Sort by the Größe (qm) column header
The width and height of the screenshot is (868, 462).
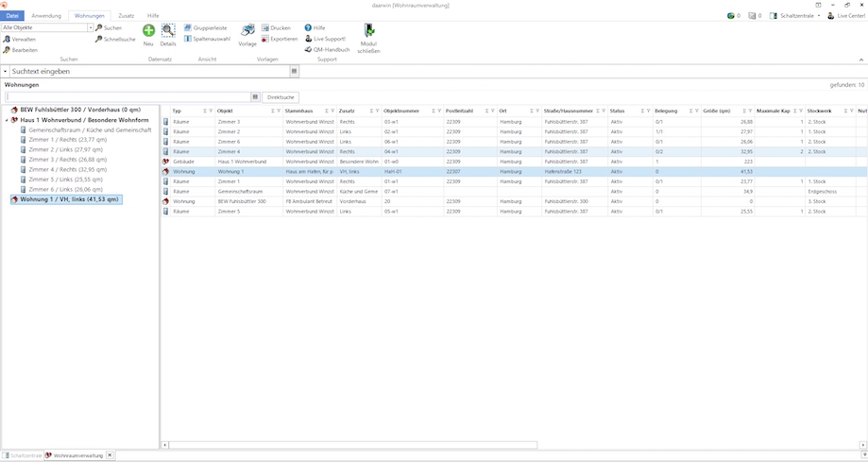click(x=717, y=111)
